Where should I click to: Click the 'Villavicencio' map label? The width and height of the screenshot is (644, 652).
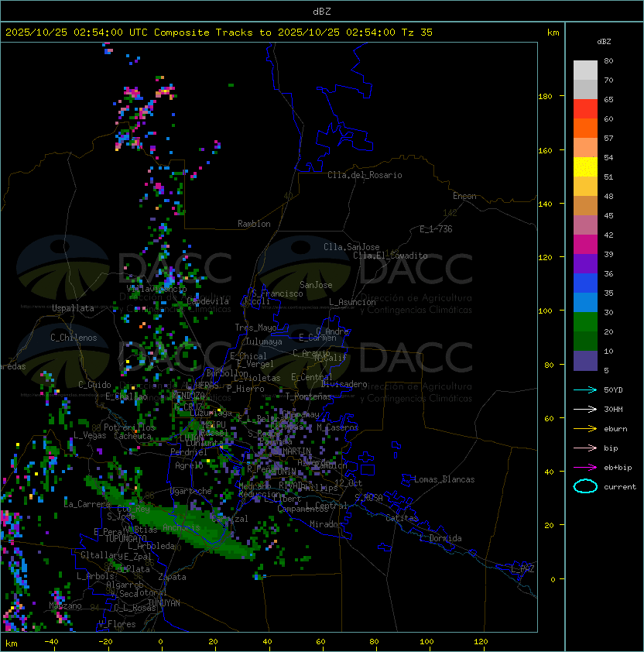(x=156, y=289)
